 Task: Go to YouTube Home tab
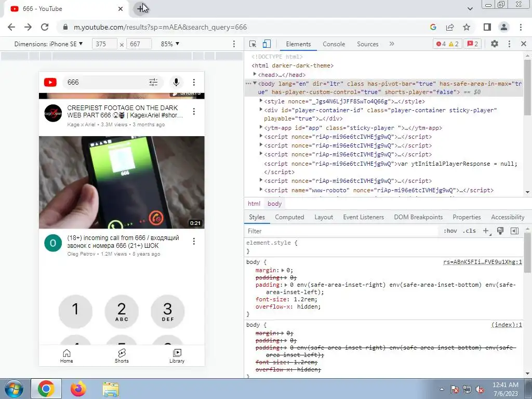click(66, 356)
